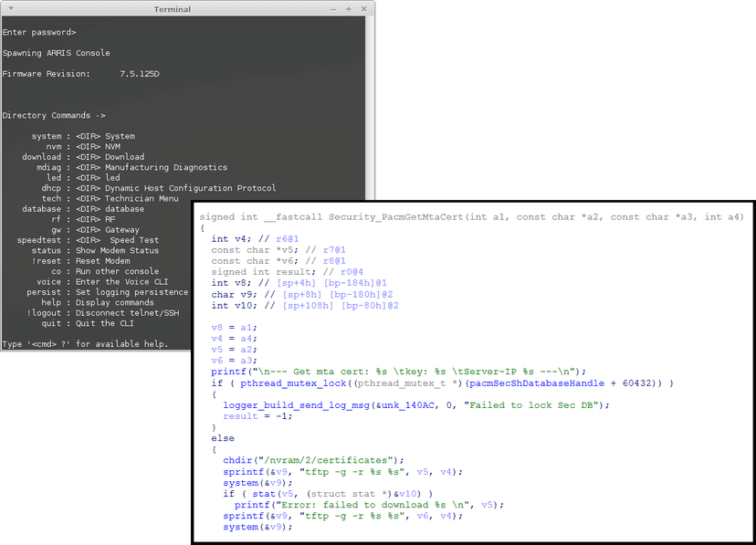
Task: Click the voice Enter the Voice CLI command
Action: pos(102,281)
